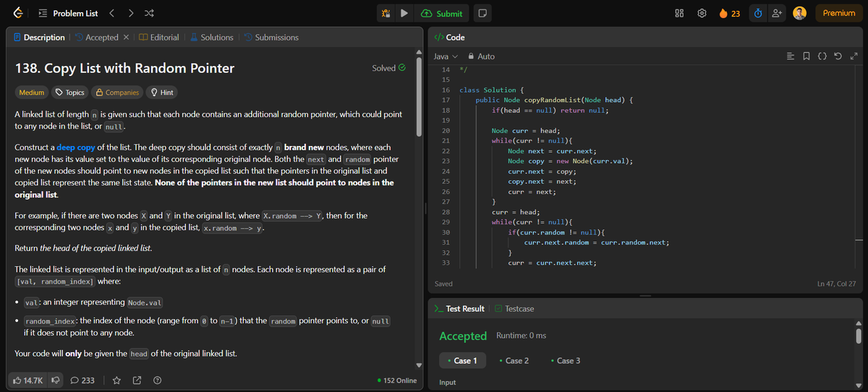The width and height of the screenshot is (868, 392).
Task: Click the Accepted result heading
Action: (x=463, y=336)
